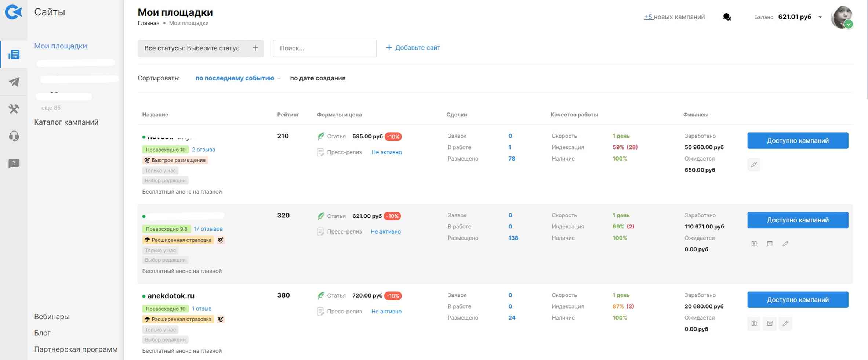Archive the anekdotok.ru site
The image size is (868, 360).
(x=770, y=324)
